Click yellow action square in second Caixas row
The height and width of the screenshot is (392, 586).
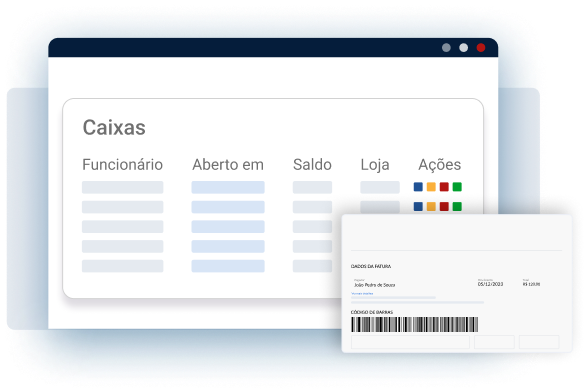tap(431, 206)
